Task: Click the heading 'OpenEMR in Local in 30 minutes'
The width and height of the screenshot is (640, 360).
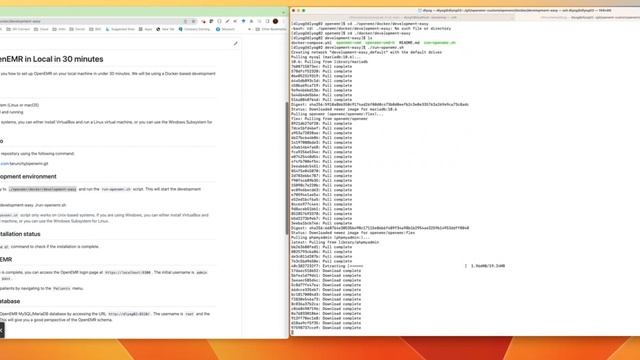Action: click(x=51, y=59)
